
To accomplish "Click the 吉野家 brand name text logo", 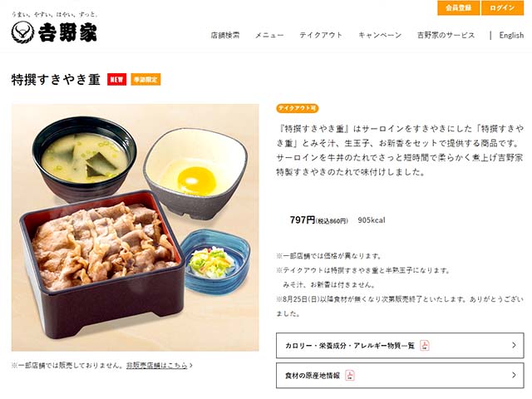I will 67,32.
